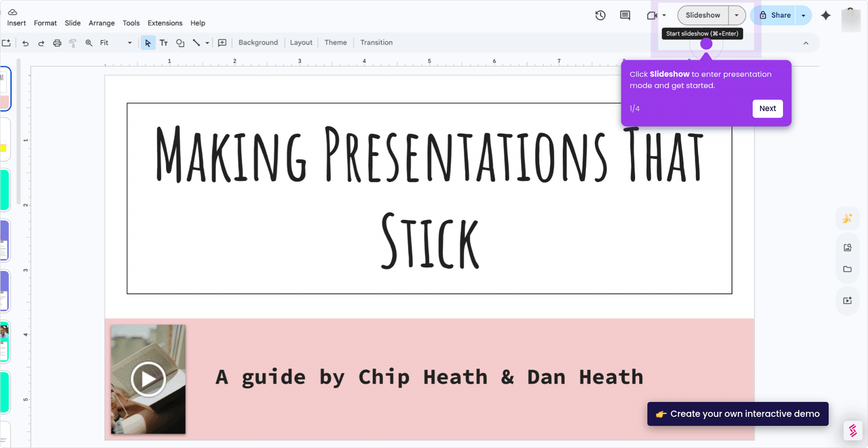This screenshot has width=868, height=448.
Task: Click the filmstrip vertical scrollbar
Action: pyautogui.click(x=19, y=131)
